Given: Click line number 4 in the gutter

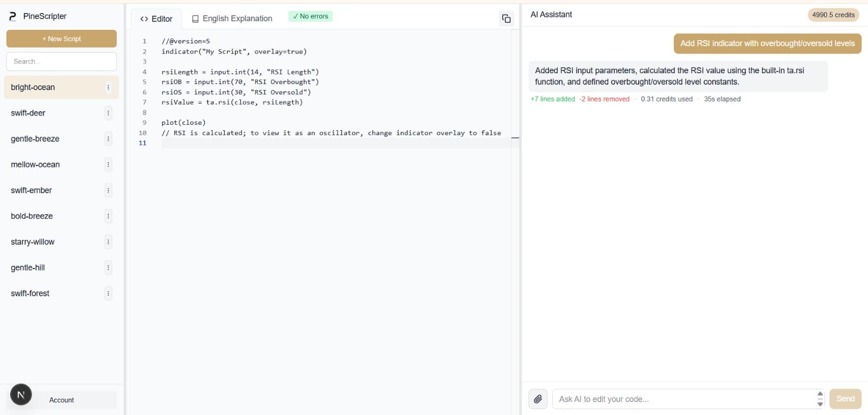Looking at the screenshot, I should (144, 72).
